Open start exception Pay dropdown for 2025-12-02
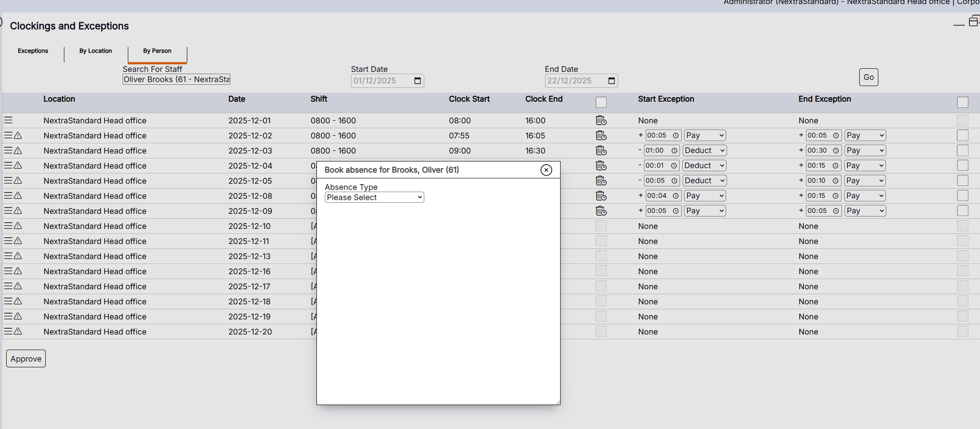 pyautogui.click(x=705, y=135)
